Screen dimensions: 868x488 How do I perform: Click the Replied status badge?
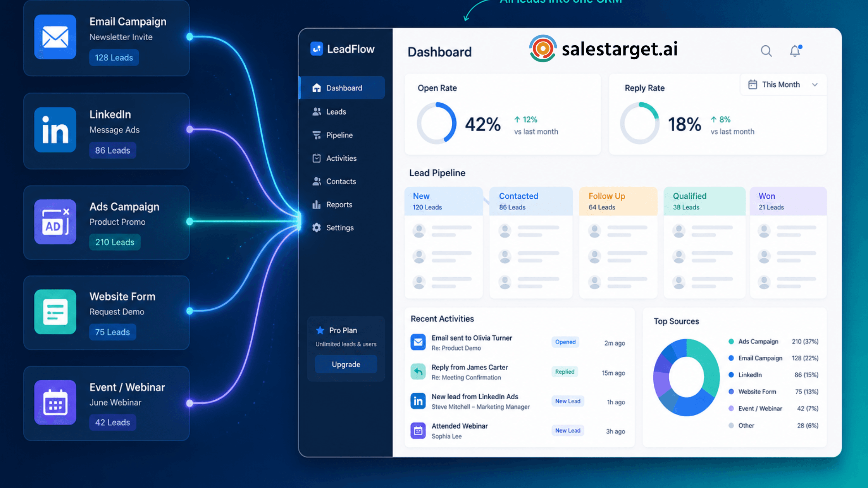(x=565, y=372)
